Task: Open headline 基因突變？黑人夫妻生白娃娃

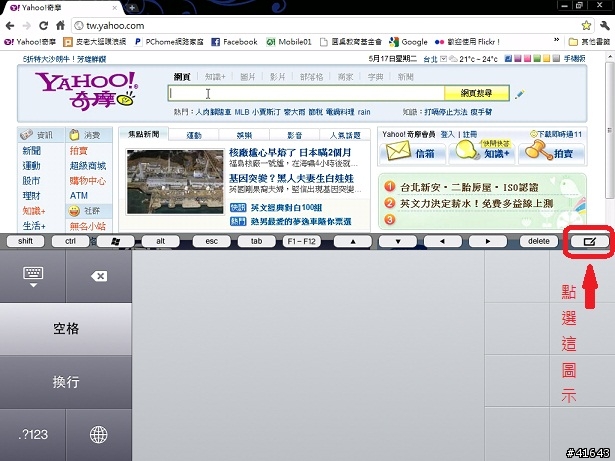Action: tap(291, 179)
